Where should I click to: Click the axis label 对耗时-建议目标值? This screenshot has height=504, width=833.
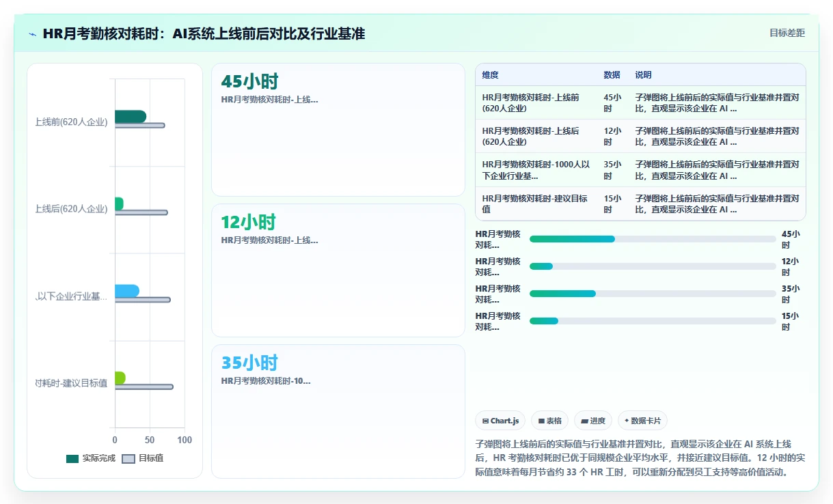coord(71,383)
